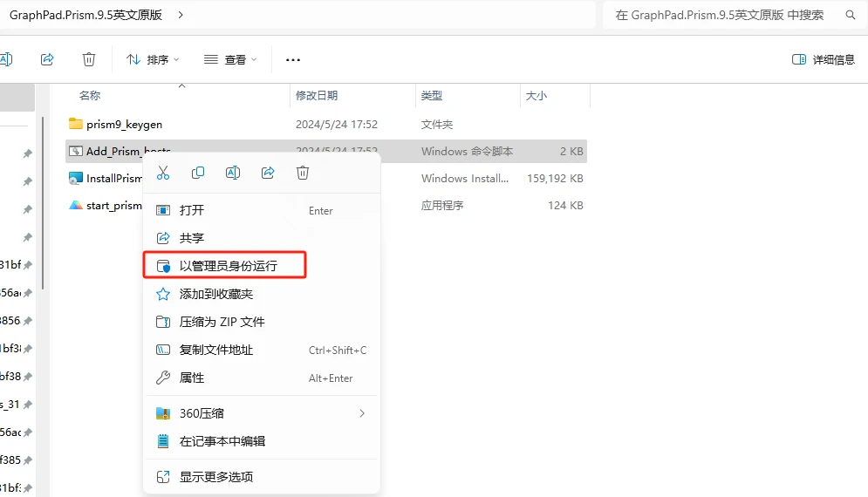Click the search magnifier icon
Viewport: 868px width, 497px height.
tap(851, 15)
